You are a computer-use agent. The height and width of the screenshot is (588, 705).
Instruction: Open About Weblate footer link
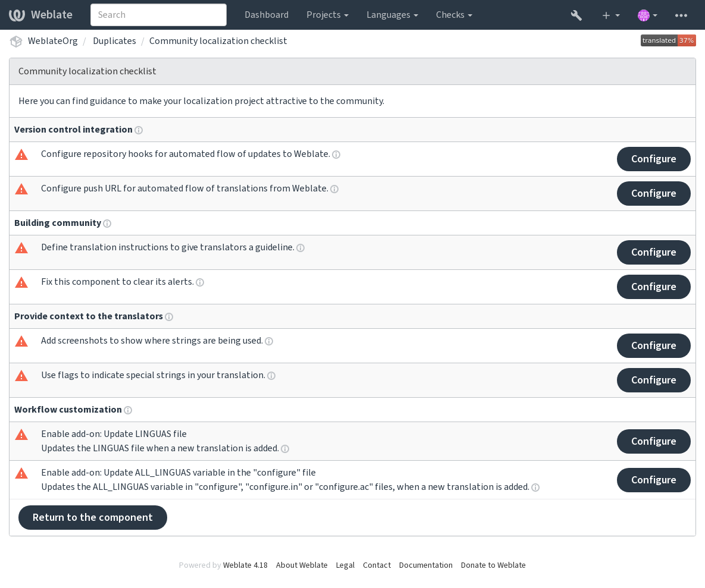302,565
